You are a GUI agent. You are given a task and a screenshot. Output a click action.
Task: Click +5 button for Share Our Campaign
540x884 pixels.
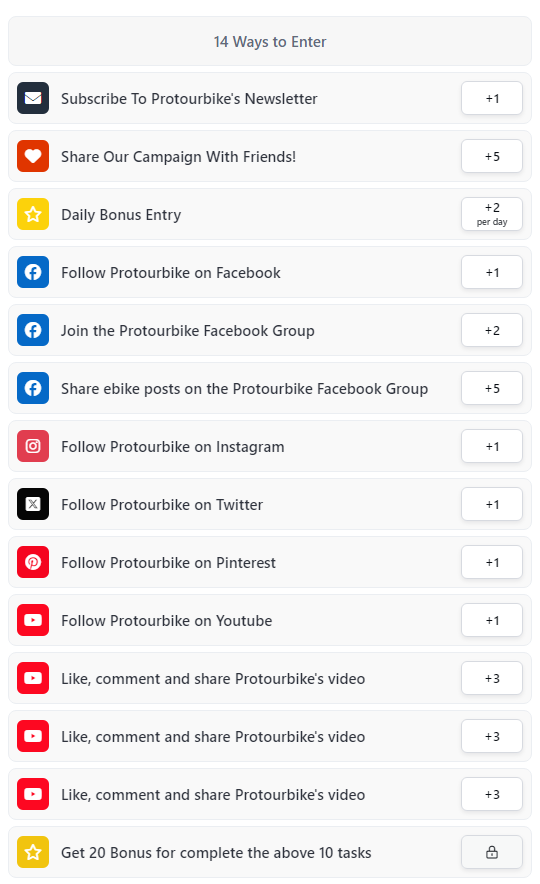coord(492,156)
